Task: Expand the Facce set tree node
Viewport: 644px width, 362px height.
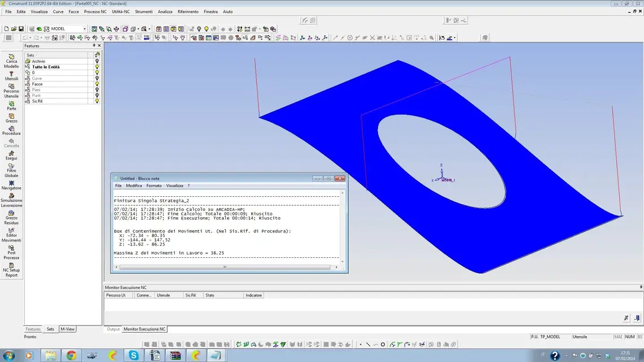Action: coord(28,84)
